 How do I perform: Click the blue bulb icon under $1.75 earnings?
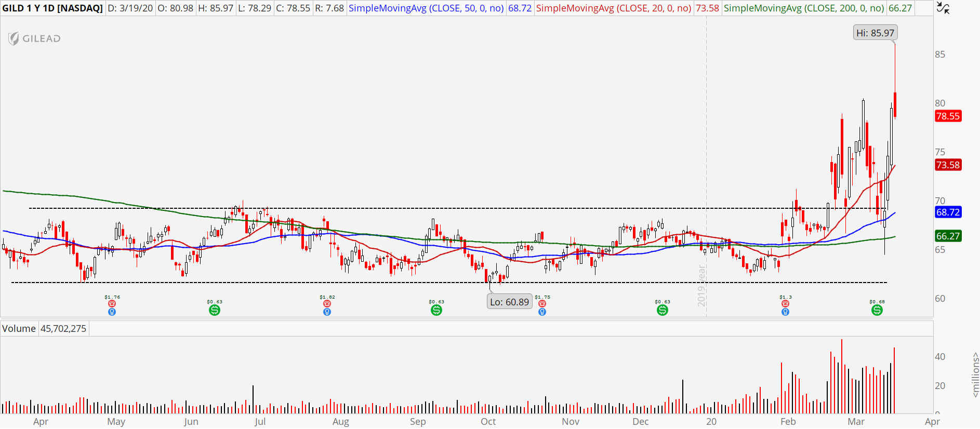point(542,312)
